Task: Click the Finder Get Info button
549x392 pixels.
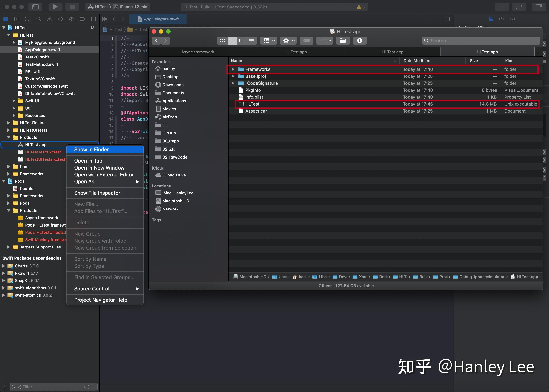Action: coord(360,41)
